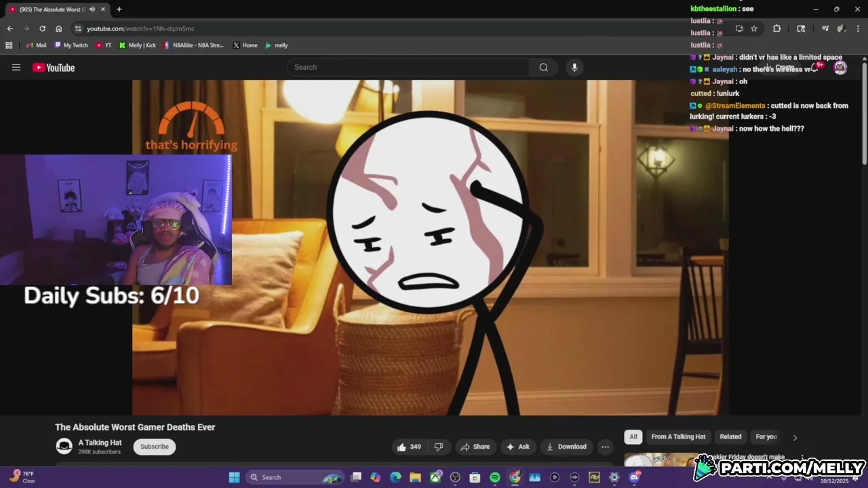The height and width of the screenshot is (488, 868).
Task: Reload the page in Chrome
Action: click(42, 28)
